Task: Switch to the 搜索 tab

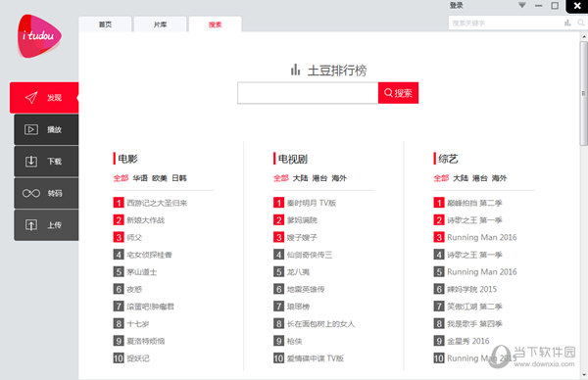Action: (216, 24)
